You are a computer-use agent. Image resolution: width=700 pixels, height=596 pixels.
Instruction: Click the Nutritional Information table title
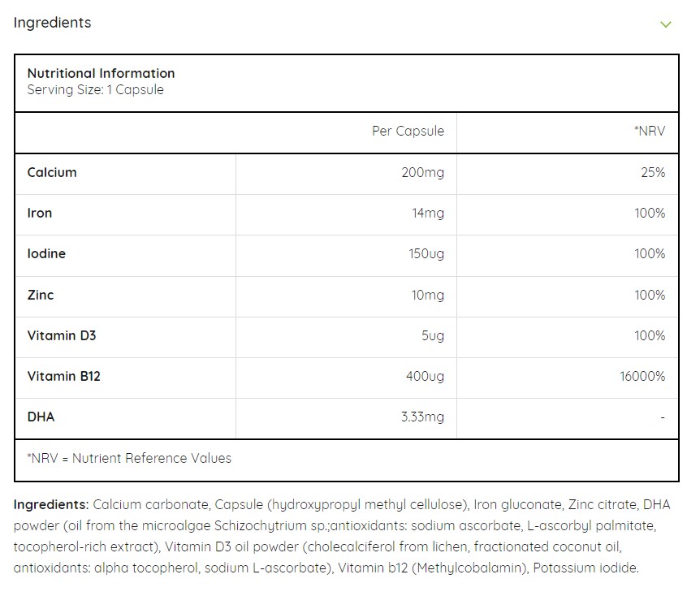(101, 73)
